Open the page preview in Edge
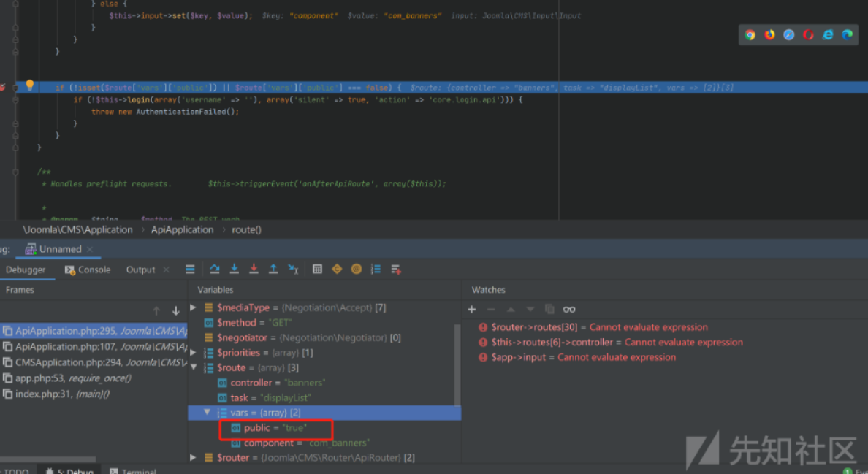The width and height of the screenshot is (868, 474). (x=847, y=35)
